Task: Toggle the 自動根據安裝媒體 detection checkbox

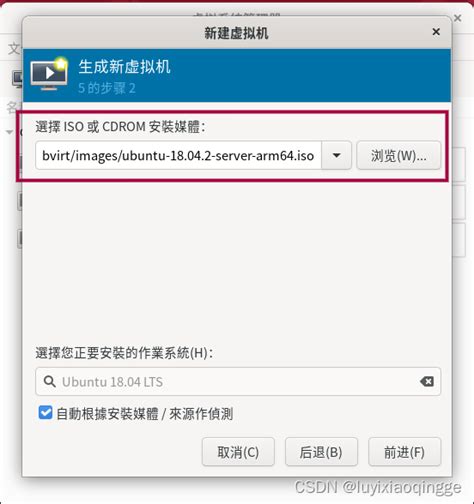Action: click(x=45, y=413)
